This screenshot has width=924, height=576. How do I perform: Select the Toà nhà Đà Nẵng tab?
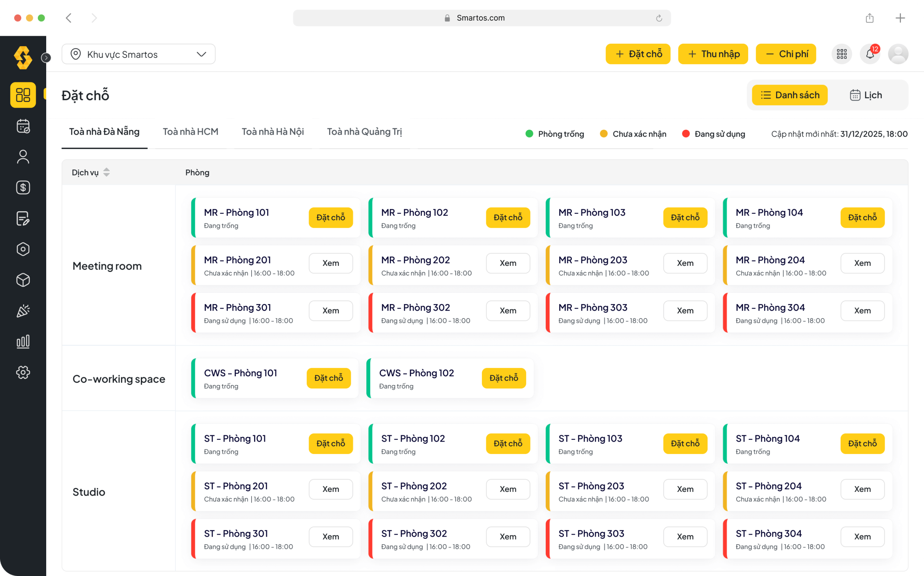104,132
